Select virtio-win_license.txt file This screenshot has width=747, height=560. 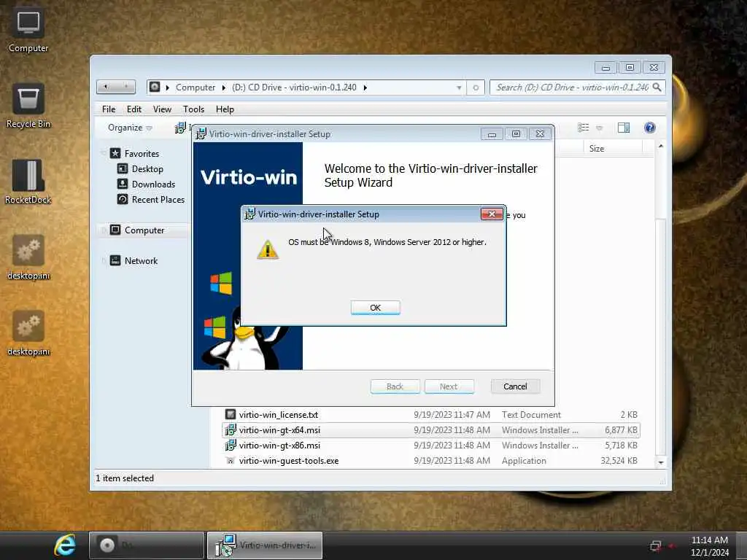tap(430, 415)
